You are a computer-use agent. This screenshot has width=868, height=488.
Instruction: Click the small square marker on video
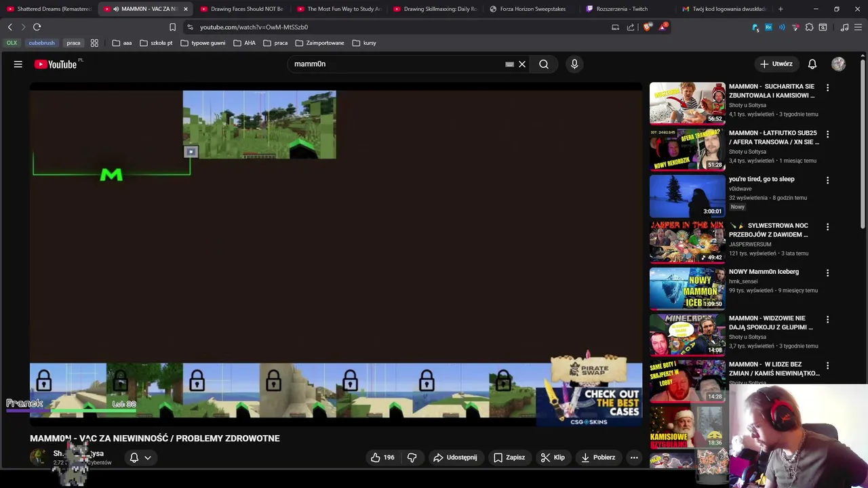tap(191, 152)
